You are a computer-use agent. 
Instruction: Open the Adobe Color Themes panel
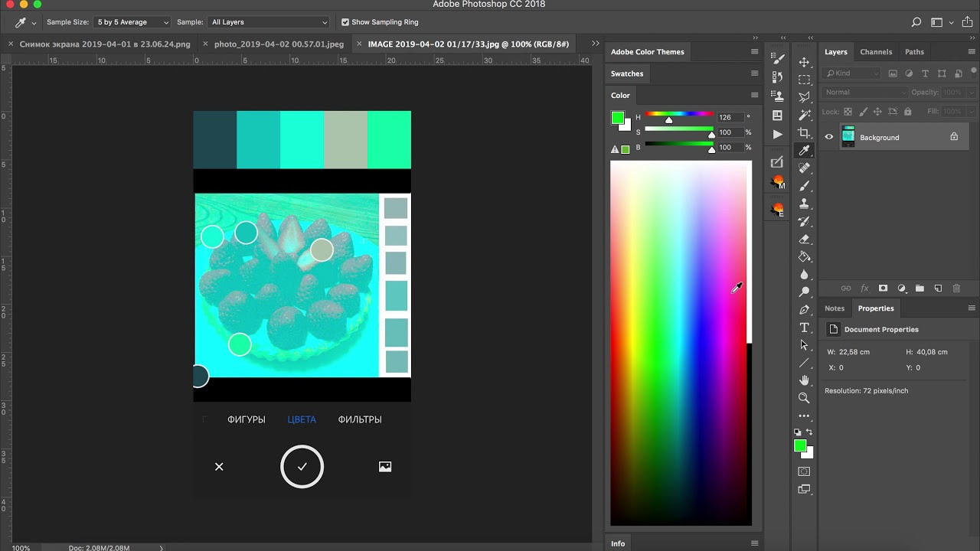648,52
